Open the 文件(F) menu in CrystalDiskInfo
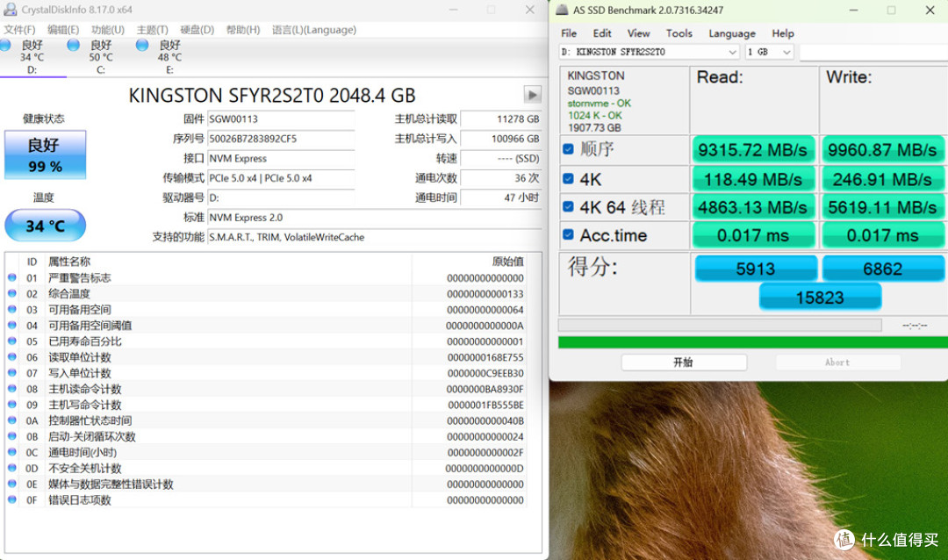The image size is (948, 560). [19, 30]
